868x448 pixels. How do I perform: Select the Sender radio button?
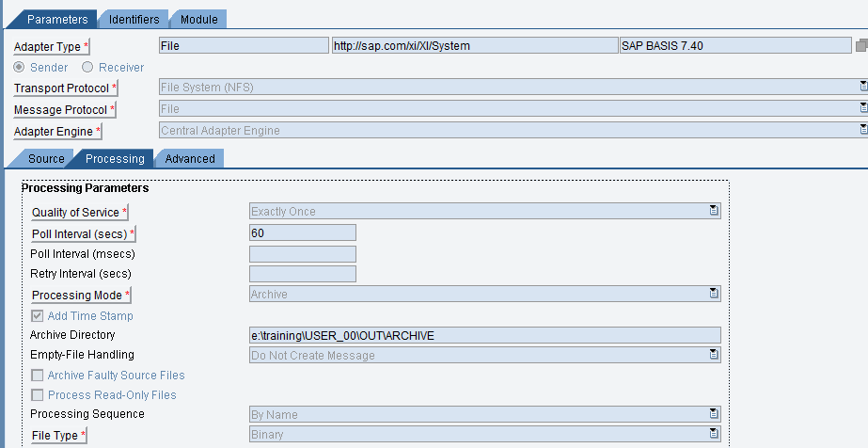(x=20, y=67)
